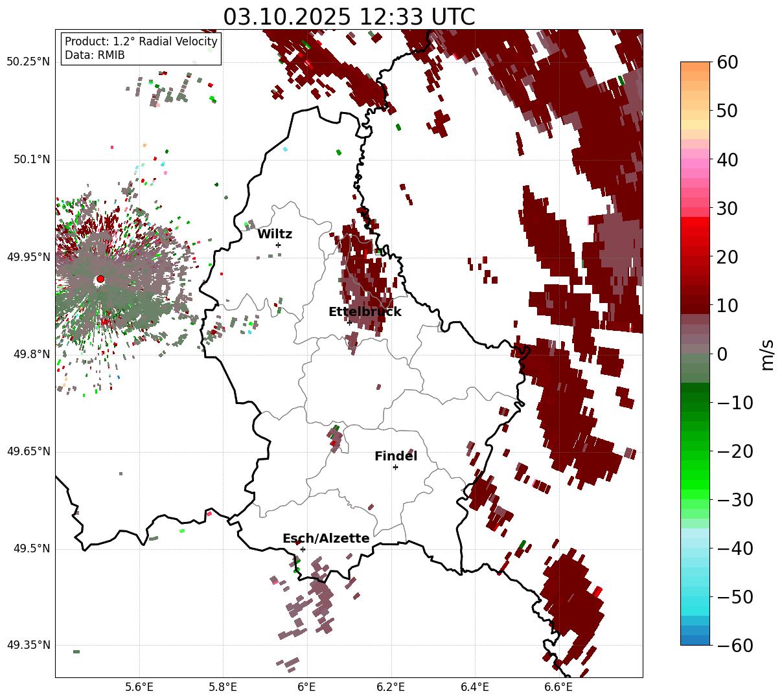
Task: Click the Wiltz city label
Action: 275,234
